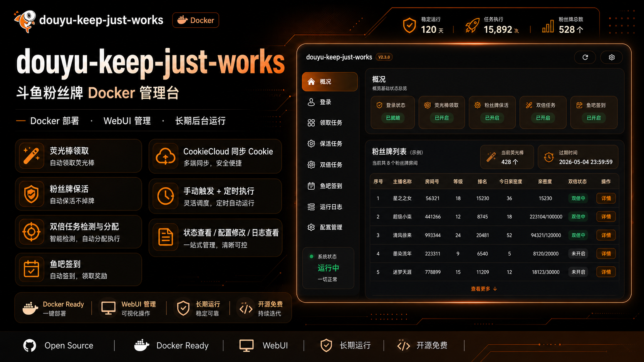Click the 未开启 badge in the 迷梦天涯 row

578,272
